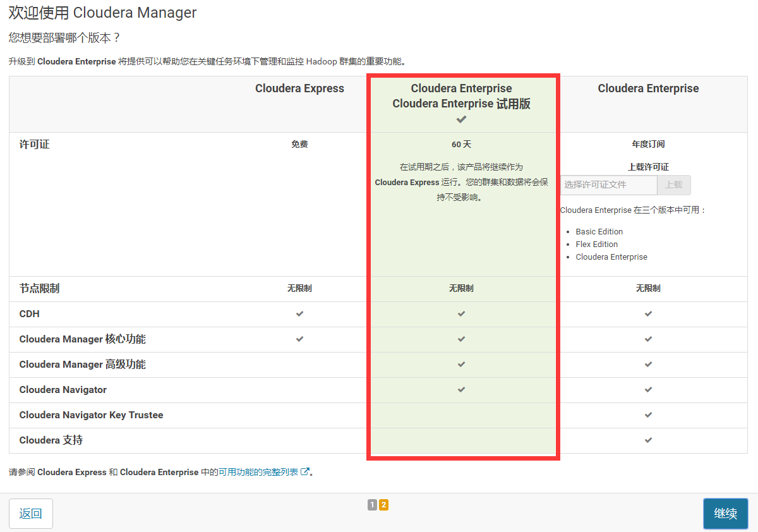Click Cloudera Manager 高级功能 row label
758x532 pixels.
(x=82, y=365)
